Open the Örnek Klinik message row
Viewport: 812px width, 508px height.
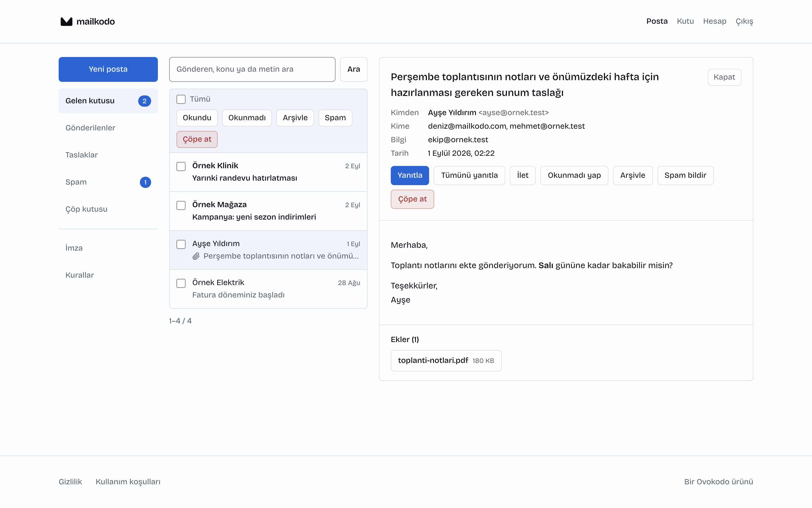click(x=268, y=172)
